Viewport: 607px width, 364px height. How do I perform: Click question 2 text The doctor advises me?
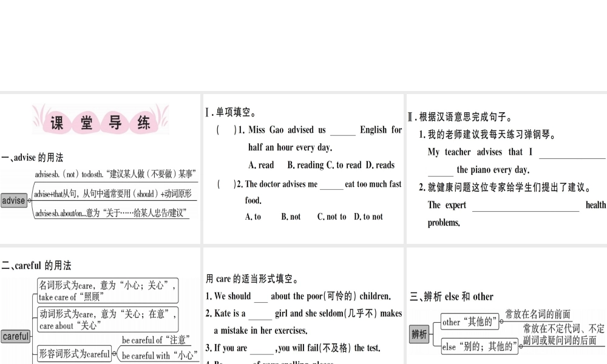(281, 184)
